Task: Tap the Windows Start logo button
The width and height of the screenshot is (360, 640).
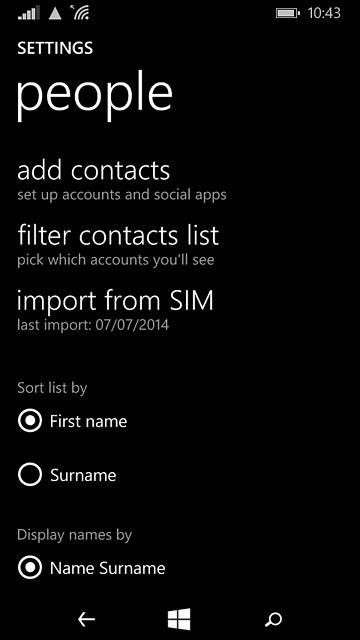Action: [179, 619]
